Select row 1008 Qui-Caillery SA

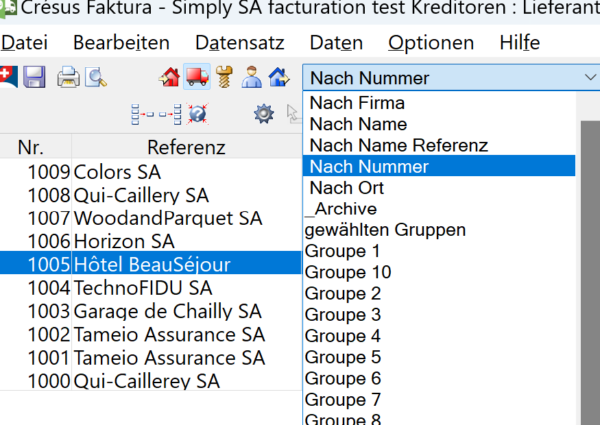click(151, 195)
